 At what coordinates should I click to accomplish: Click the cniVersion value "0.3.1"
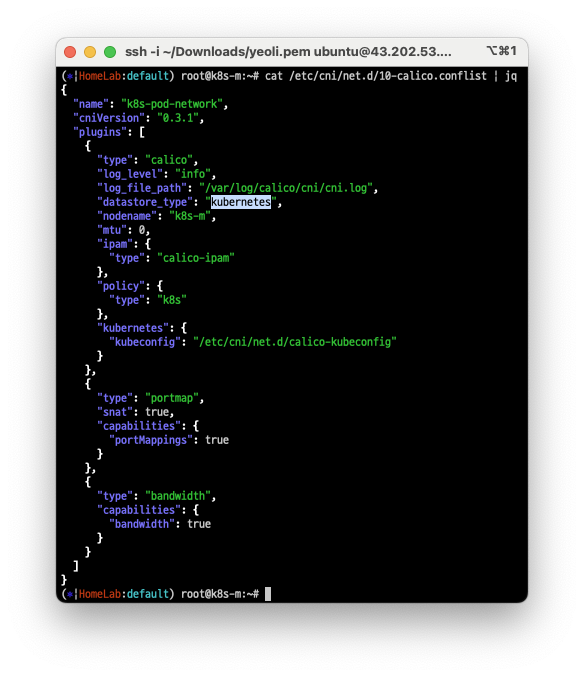178,118
